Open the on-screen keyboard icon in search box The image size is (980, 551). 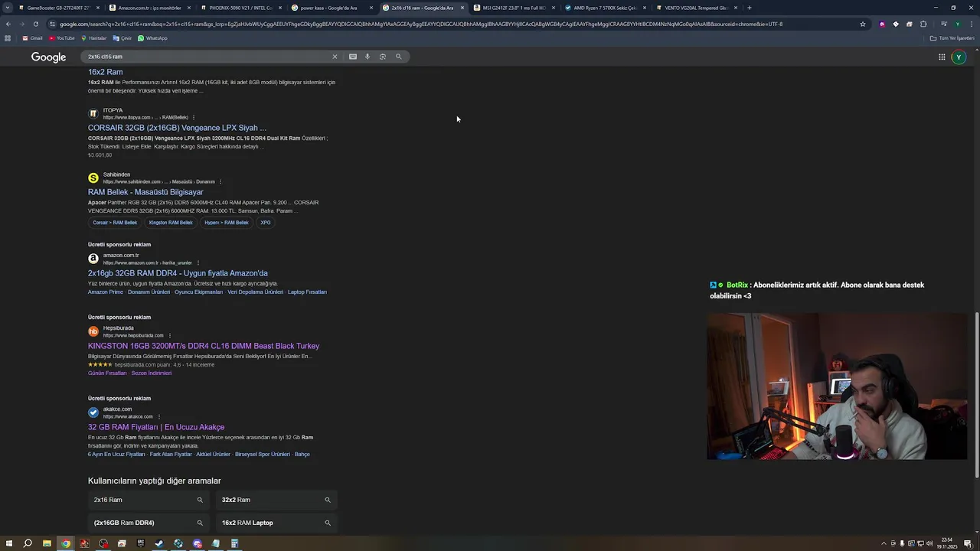click(353, 57)
